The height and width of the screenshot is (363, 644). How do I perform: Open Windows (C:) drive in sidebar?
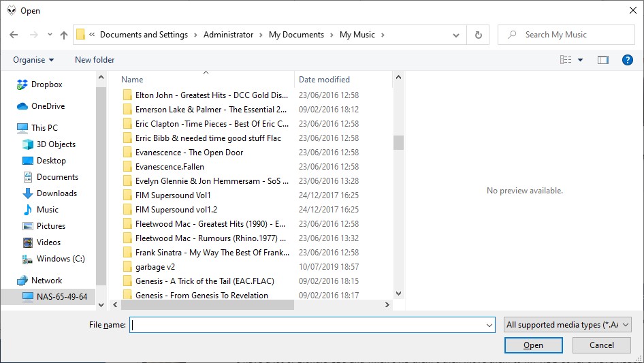53,259
